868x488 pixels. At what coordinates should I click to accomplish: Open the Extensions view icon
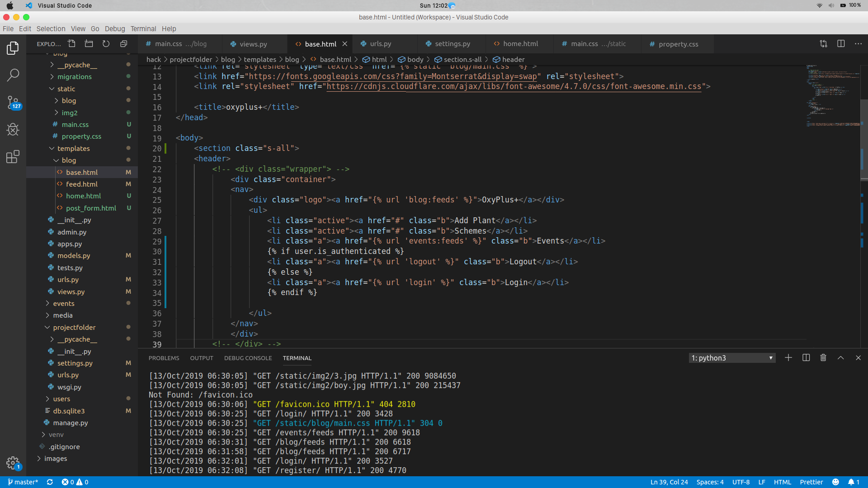pos(13,157)
